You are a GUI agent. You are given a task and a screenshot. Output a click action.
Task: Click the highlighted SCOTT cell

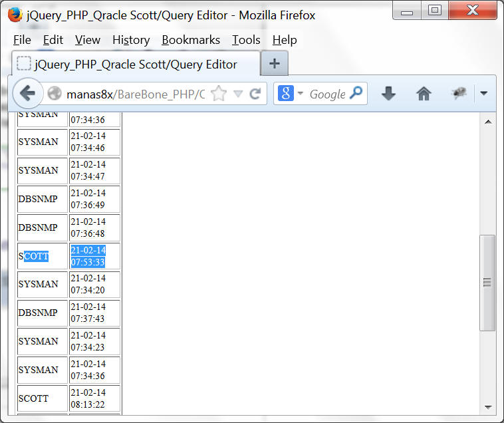[x=43, y=256]
